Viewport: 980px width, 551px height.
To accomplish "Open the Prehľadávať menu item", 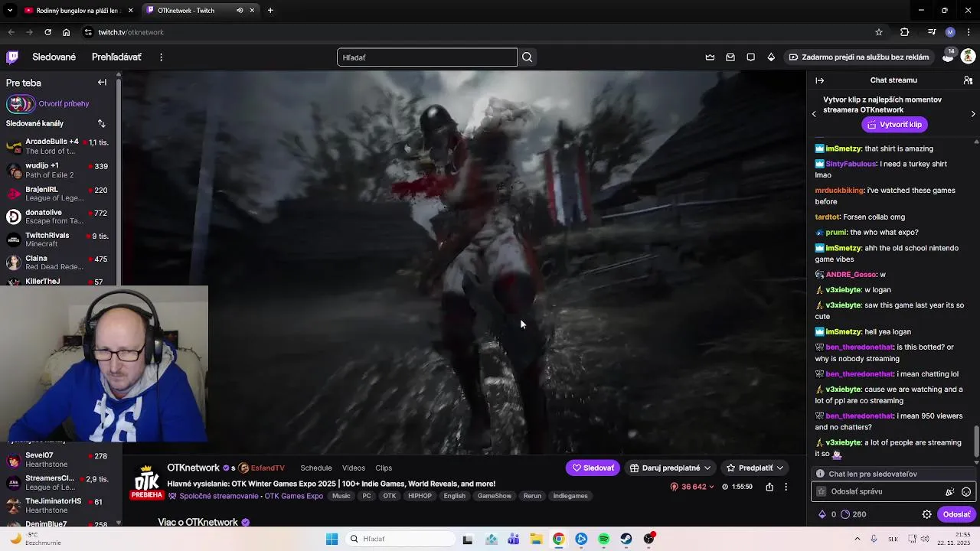I will coord(116,57).
